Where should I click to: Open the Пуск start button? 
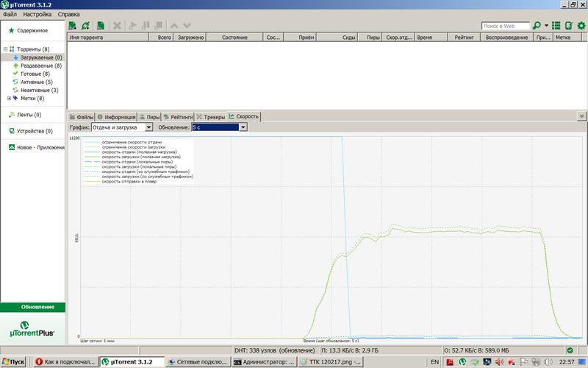pyautogui.click(x=13, y=362)
